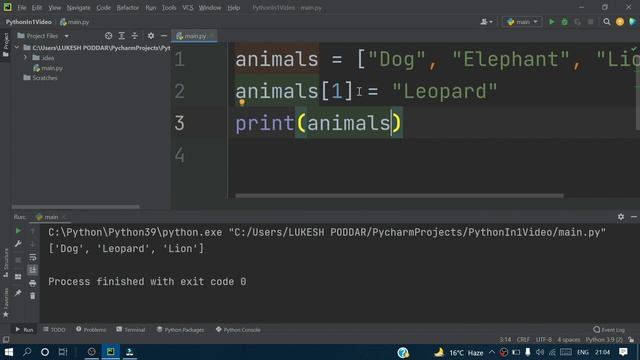Select main.py in the project tree
Viewport: 640px width, 360px height.
tap(48, 68)
